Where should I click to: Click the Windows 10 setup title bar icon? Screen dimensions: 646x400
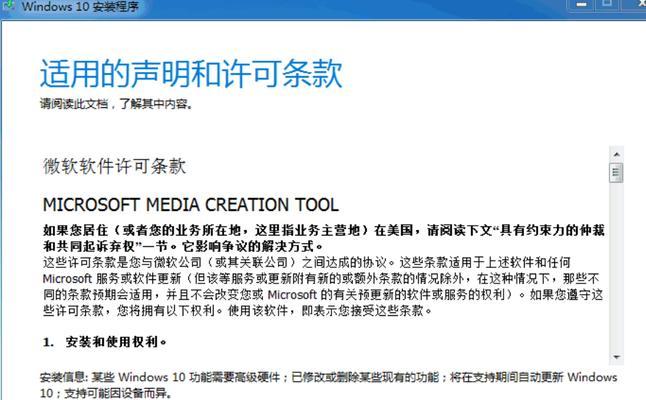click(x=7, y=6)
